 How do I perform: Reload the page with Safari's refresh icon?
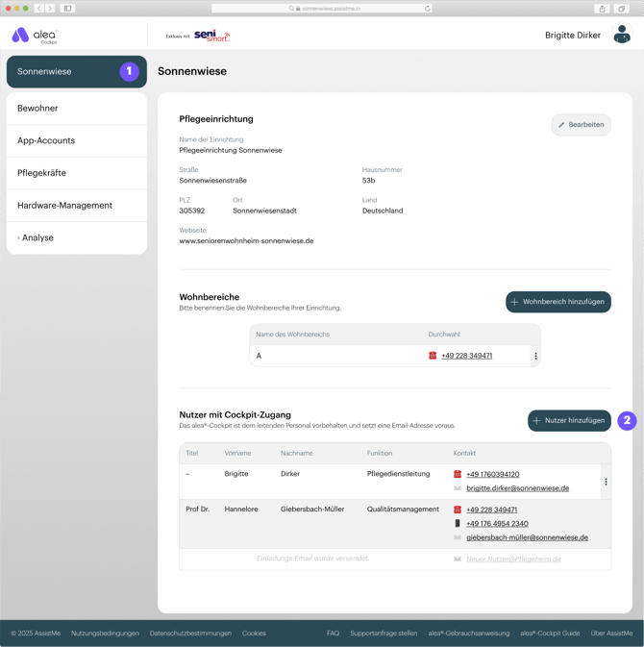pyautogui.click(x=428, y=9)
